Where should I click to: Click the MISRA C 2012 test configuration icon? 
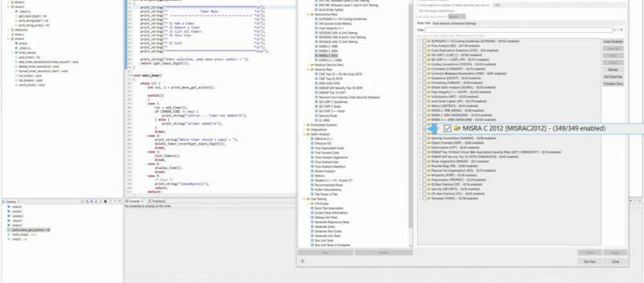coord(317,56)
